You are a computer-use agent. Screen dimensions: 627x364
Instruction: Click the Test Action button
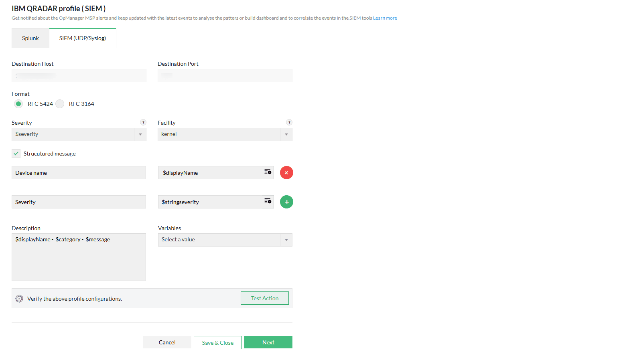coord(264,298)
